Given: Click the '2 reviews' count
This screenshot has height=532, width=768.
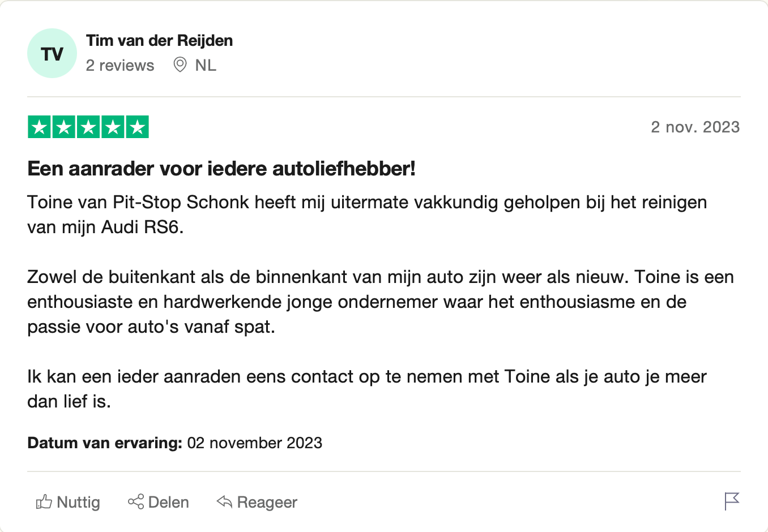Looking at the screenshot, I should click(x=120, y=66).
